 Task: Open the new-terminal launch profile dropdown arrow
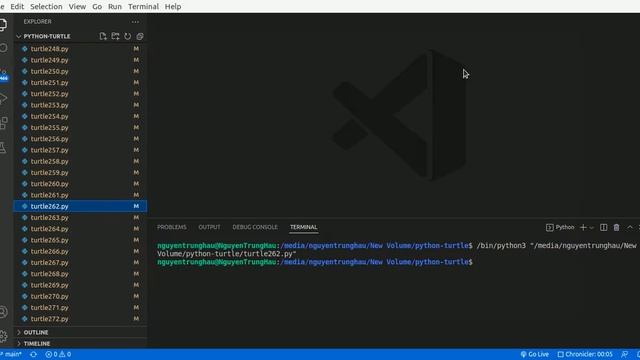click(591, 228)
